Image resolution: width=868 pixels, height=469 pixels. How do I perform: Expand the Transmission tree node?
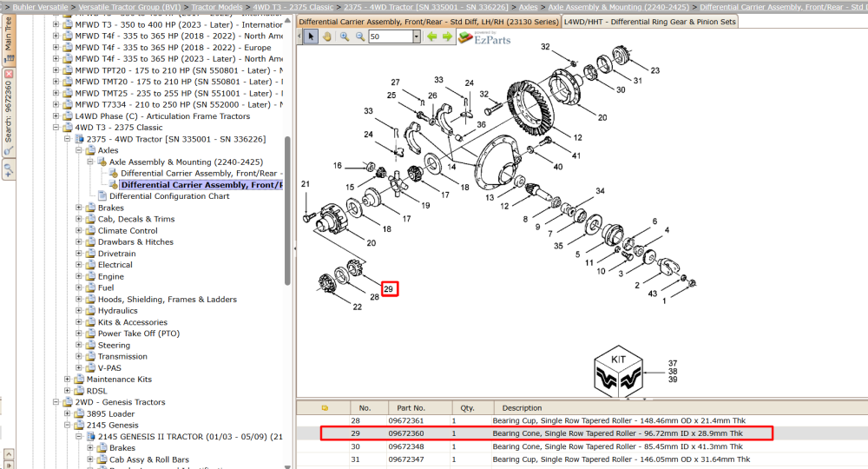click(x=79, y=357)
